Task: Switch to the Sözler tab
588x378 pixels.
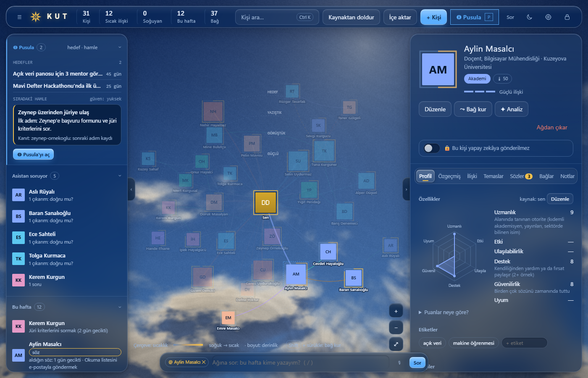Action: click(x=521, y=176)
